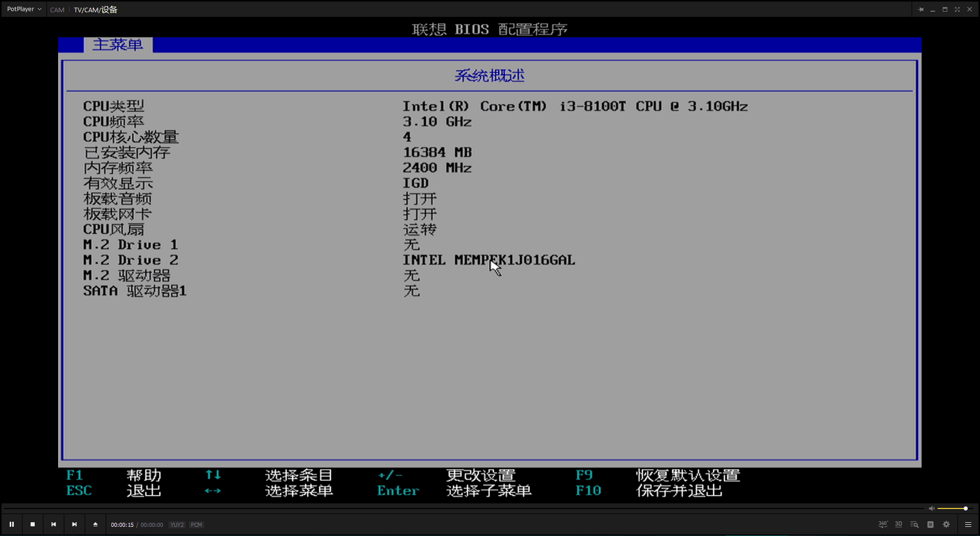This screenshot has height=536, width=980.
Task: Click the 2400 MHz memory frequency value
Action: pos(437,167)
